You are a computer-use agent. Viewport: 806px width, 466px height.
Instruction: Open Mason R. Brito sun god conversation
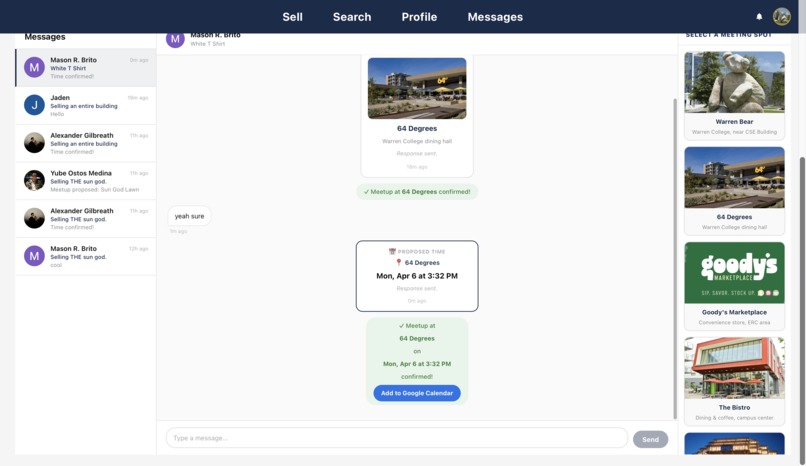pyautogui.click(x=86, y=256)
